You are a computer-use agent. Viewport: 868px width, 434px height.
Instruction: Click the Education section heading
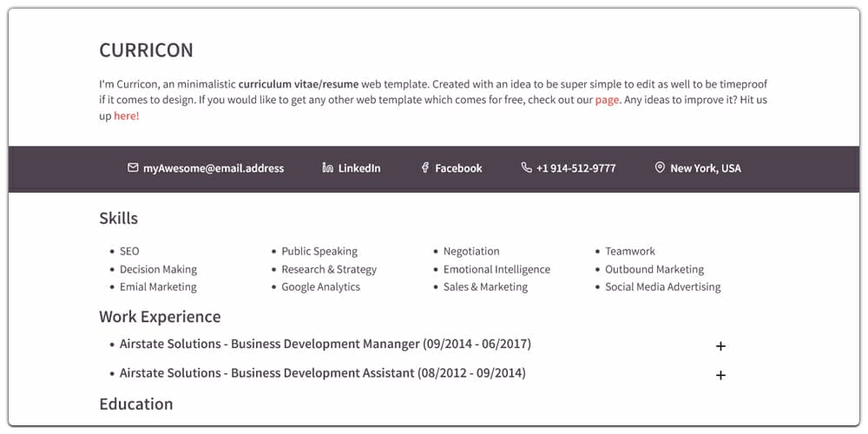tap(136, 404)
